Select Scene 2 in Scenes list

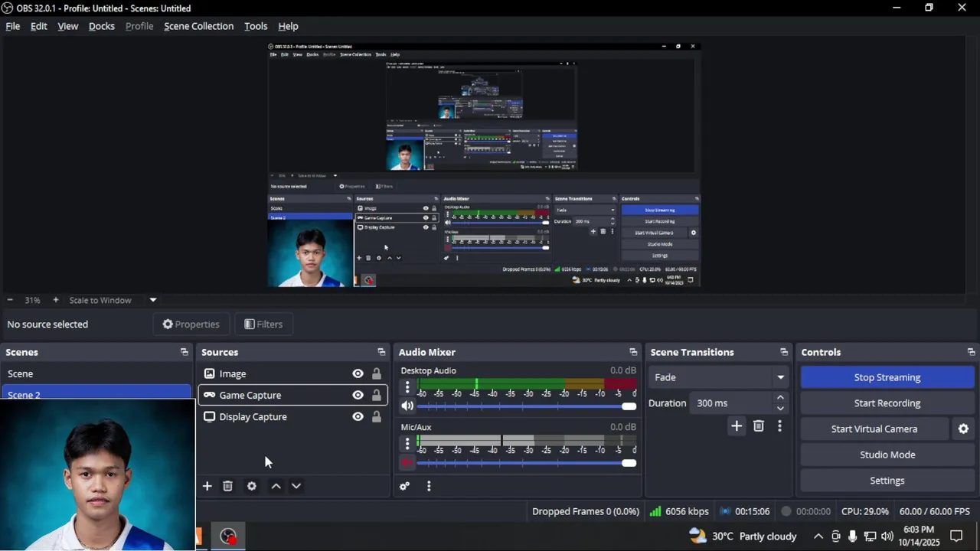tap(96, 392)
